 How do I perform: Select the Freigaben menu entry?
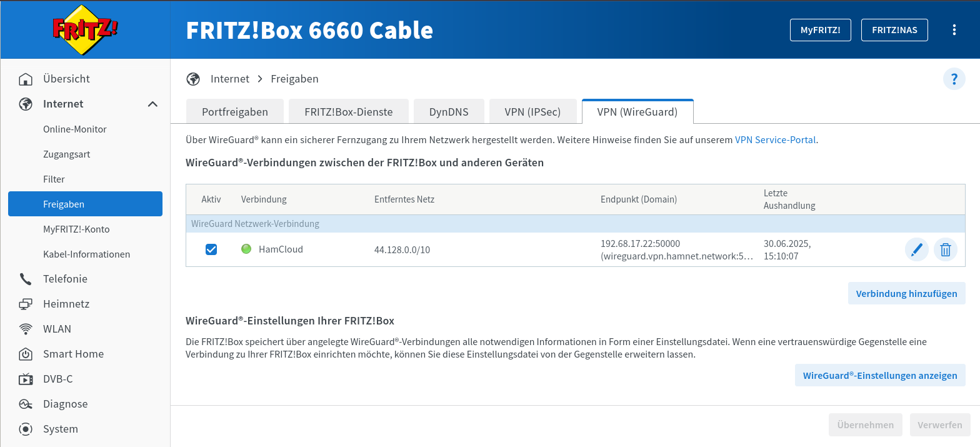point(85,204)
